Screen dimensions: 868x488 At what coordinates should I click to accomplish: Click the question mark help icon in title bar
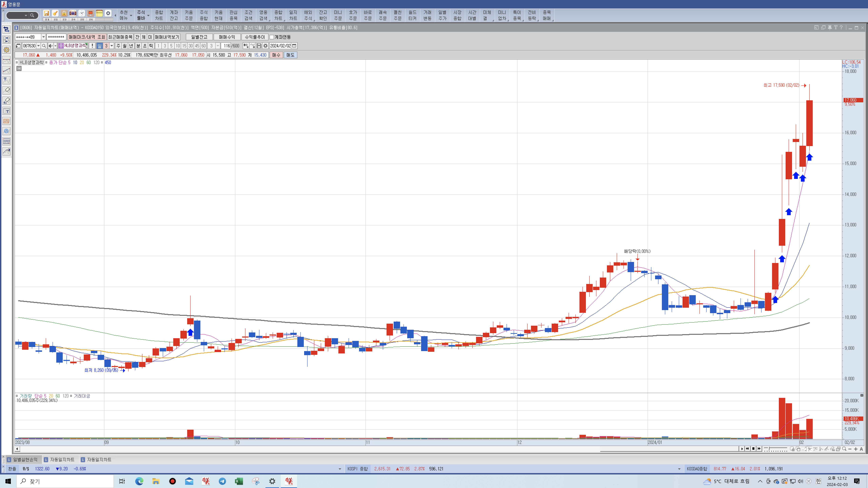[841, 28]
